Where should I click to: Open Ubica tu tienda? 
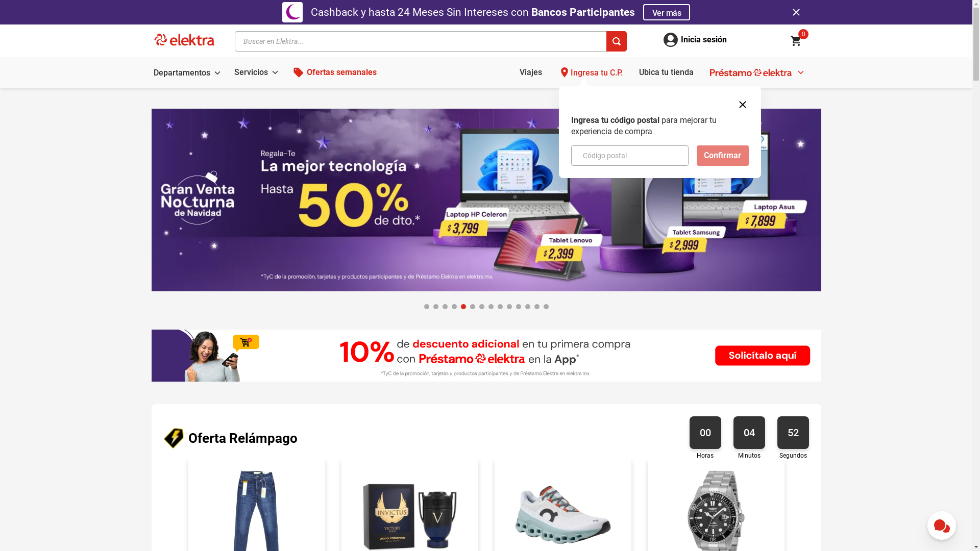pos(666,72)
